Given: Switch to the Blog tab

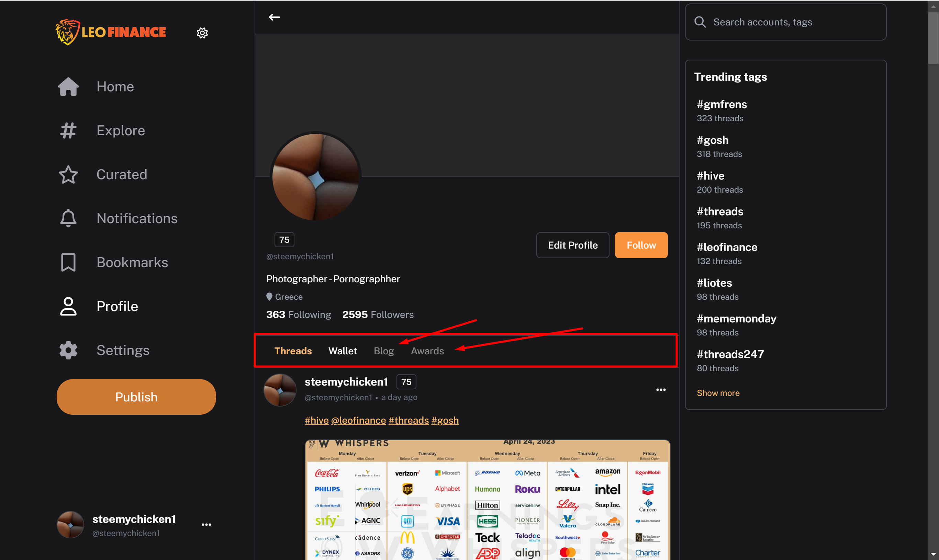Looking at the screenshot, I should click(x=383, y=351).
